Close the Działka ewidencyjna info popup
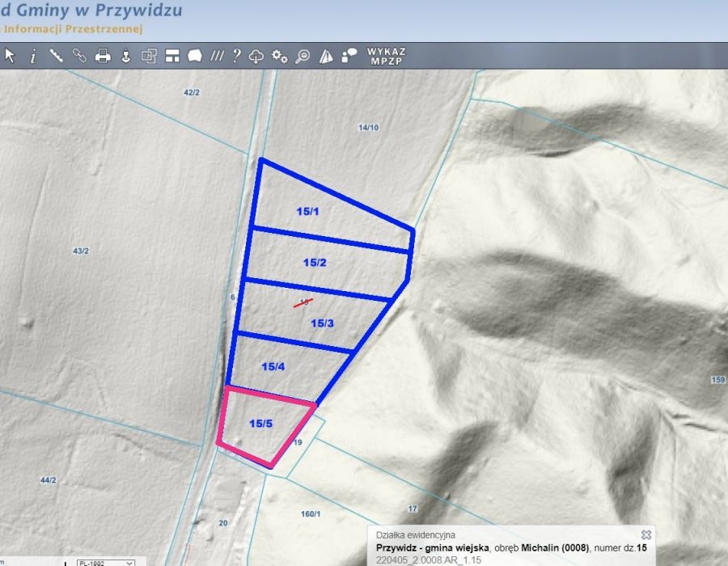 point(645,534)
